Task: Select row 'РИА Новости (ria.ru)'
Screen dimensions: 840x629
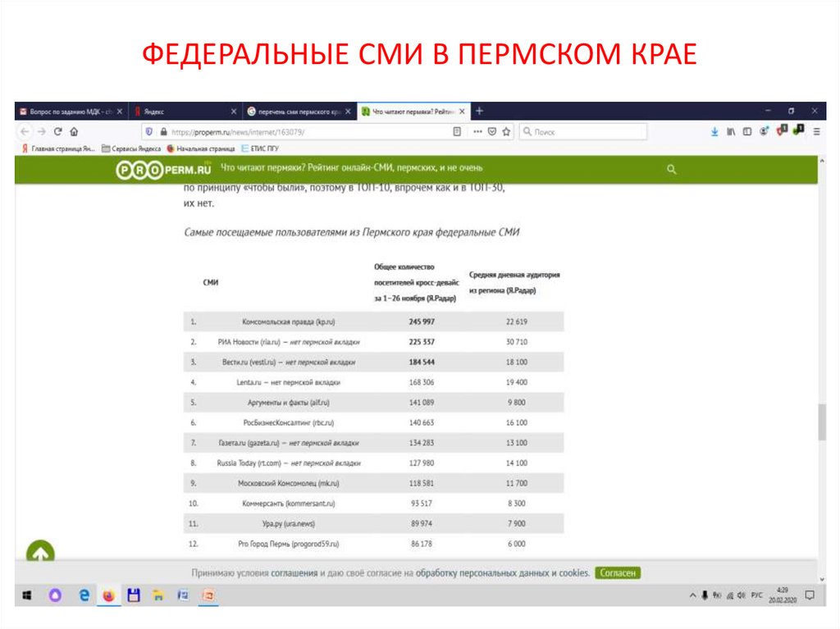Action: tap(373, 342)
